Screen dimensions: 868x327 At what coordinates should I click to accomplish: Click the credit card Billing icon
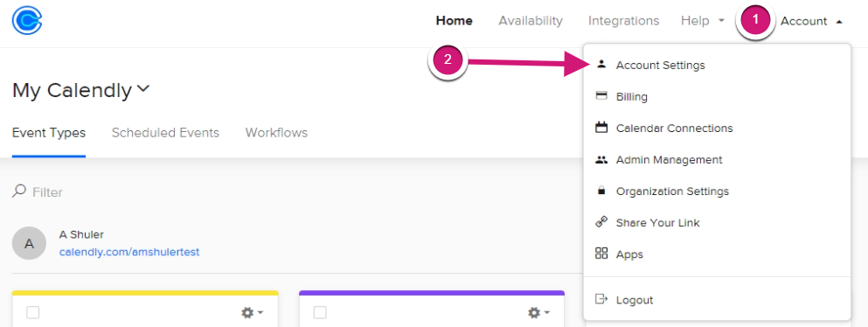[601, 95]
